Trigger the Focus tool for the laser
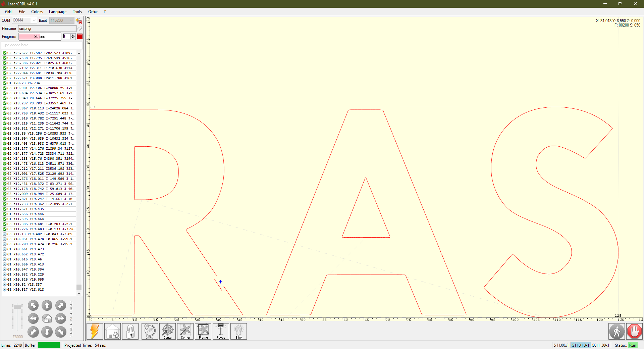 [x=220, y=331]
